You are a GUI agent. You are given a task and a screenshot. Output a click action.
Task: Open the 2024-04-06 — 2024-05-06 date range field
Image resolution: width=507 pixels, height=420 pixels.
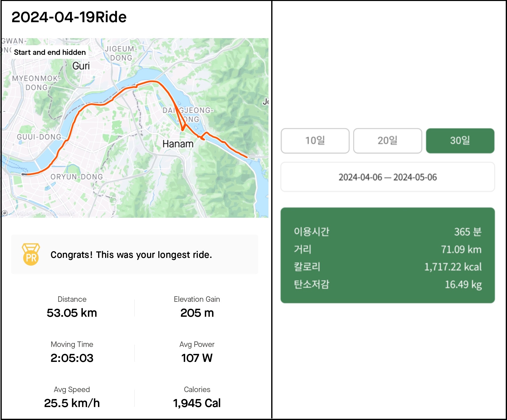[387, 177]
